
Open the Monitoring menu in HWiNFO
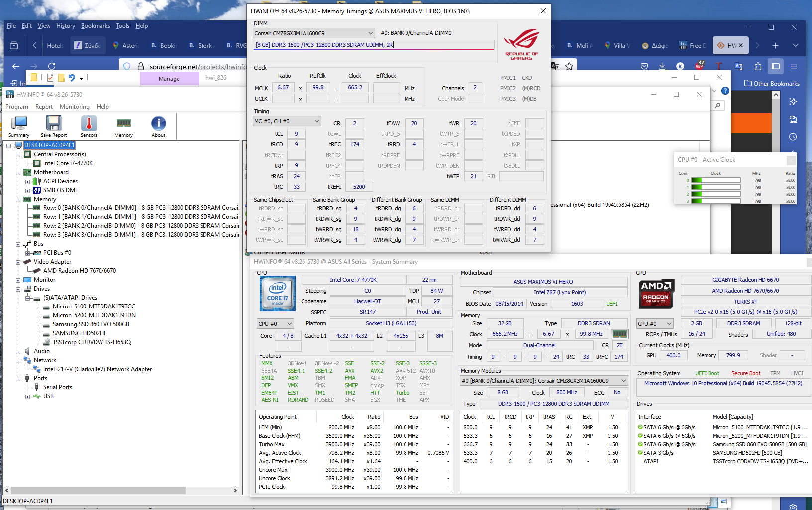pos(75,107)
